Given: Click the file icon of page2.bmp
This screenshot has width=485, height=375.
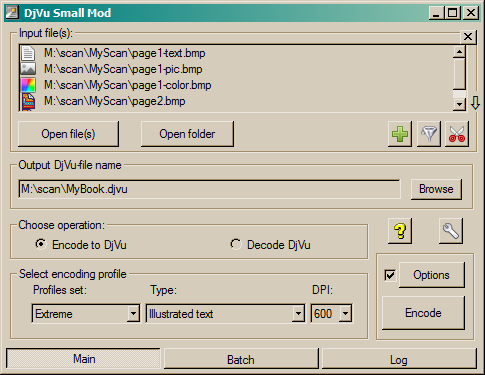Looking at the screenshot, I should point(28,102).
